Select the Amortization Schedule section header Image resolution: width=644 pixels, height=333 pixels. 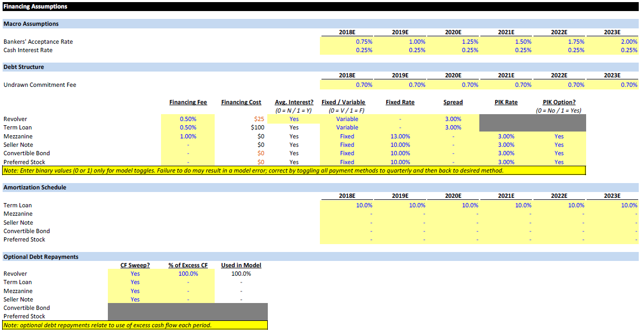click(x=320, y=187)
